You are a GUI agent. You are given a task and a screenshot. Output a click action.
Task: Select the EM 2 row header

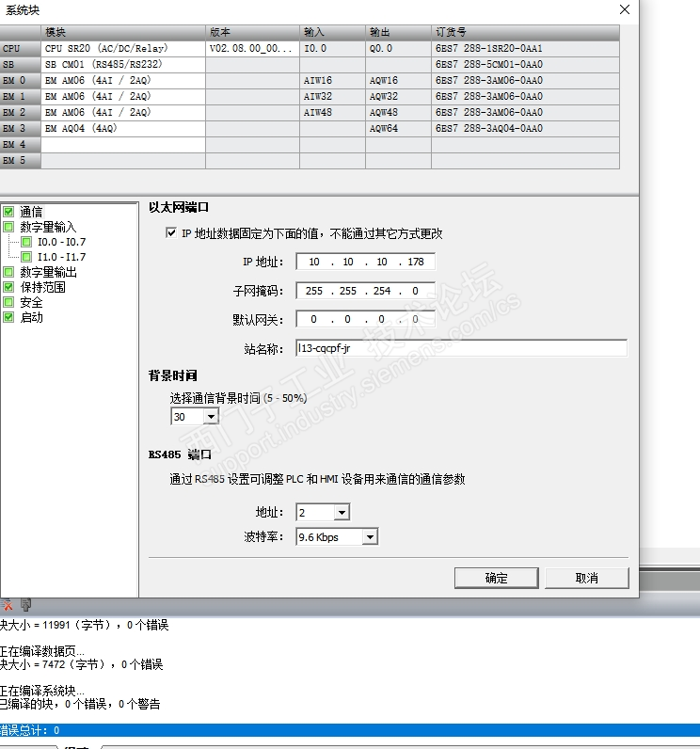(21, 113)
